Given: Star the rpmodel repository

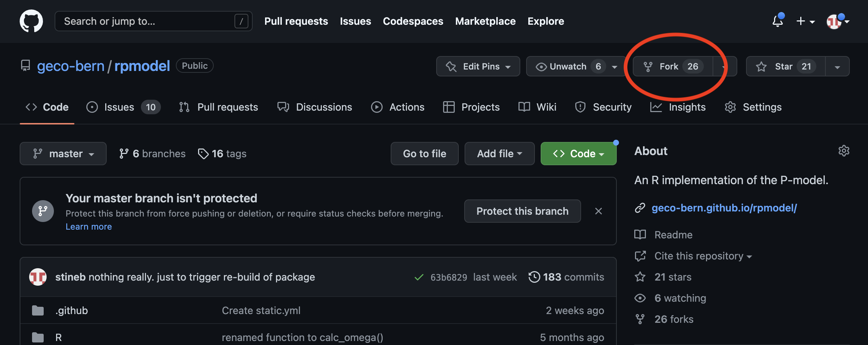Looking at the screenshot, I should click(785, 66).
